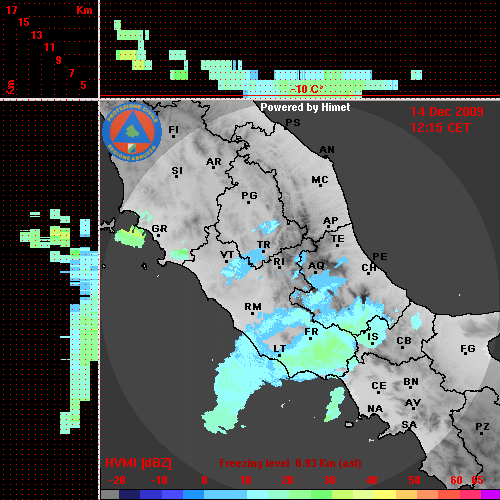Click the CB city label
Image resolution: width=500 pixels, height=500 pixels.
coord(404,341)
